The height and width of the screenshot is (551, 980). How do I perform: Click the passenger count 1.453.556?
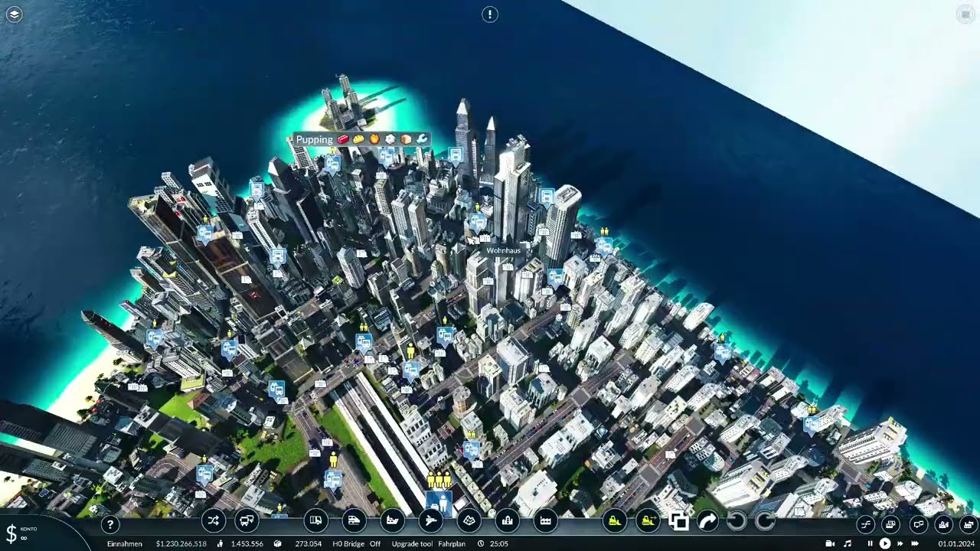point(247,544)
